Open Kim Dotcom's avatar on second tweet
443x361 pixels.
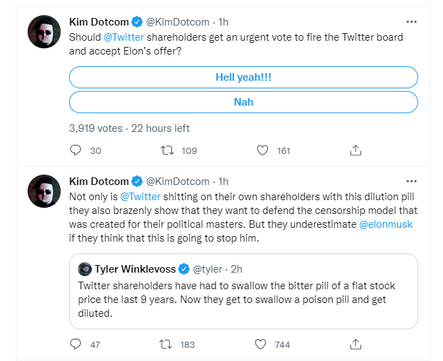(44, 191)
